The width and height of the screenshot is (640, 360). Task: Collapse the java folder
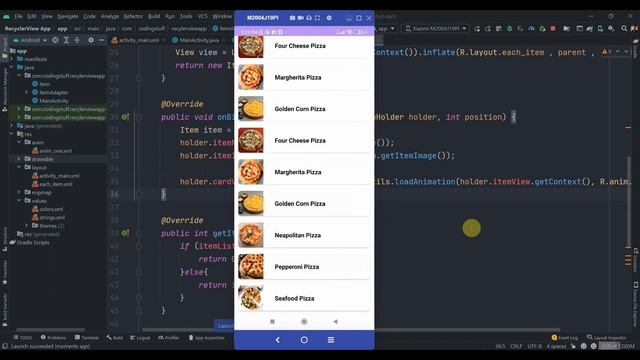[x=12, y=67]
